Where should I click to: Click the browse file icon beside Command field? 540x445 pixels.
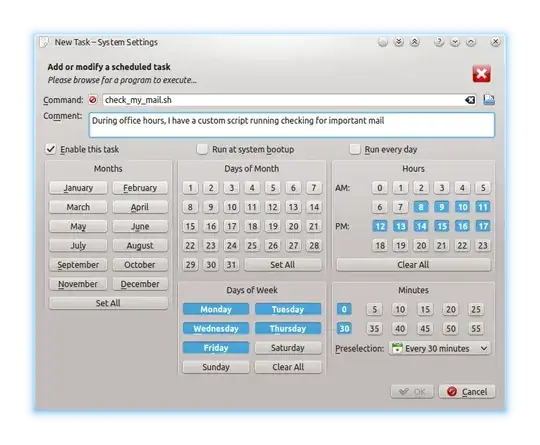(489, 100)
